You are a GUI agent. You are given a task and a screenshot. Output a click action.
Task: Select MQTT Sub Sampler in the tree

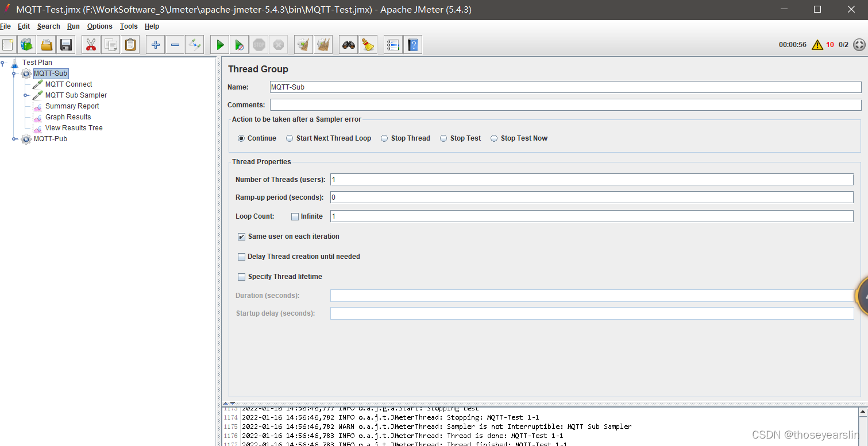(76, 95)
